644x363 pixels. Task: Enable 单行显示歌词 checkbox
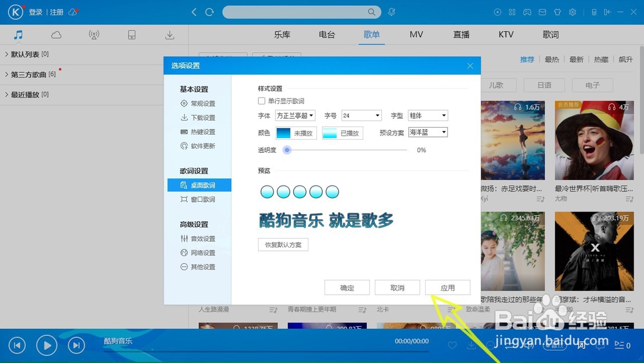[x=261, y=101]
